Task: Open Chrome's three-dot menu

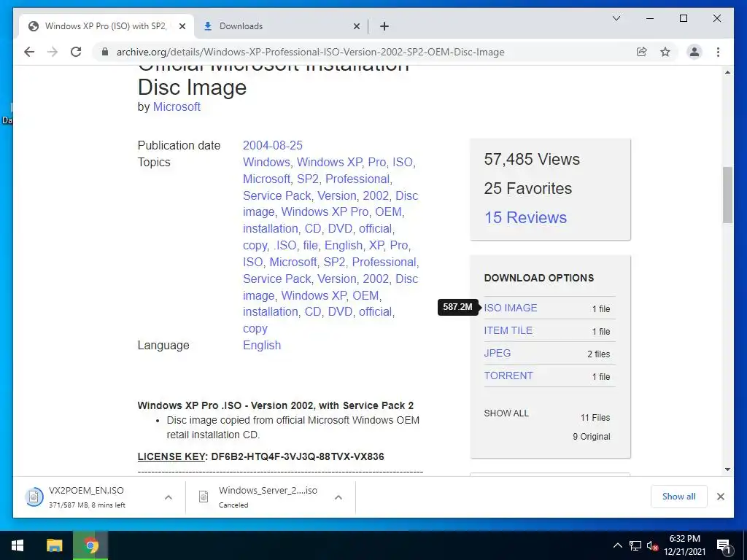Action: click(x=718, y=52)
